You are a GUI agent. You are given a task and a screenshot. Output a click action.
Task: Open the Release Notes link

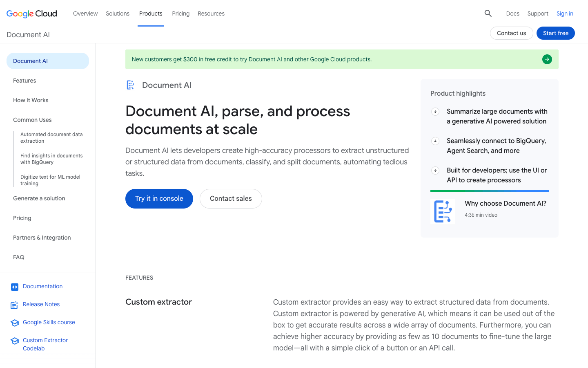click(41, 304)
